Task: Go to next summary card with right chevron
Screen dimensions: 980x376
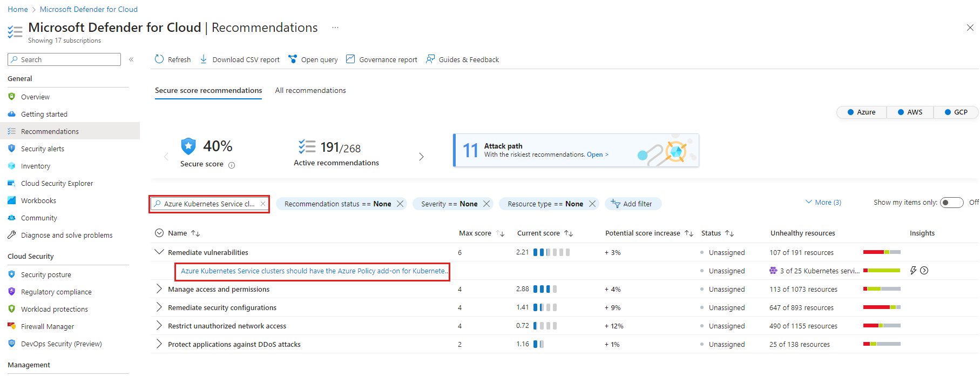Action: coord(421,157)
